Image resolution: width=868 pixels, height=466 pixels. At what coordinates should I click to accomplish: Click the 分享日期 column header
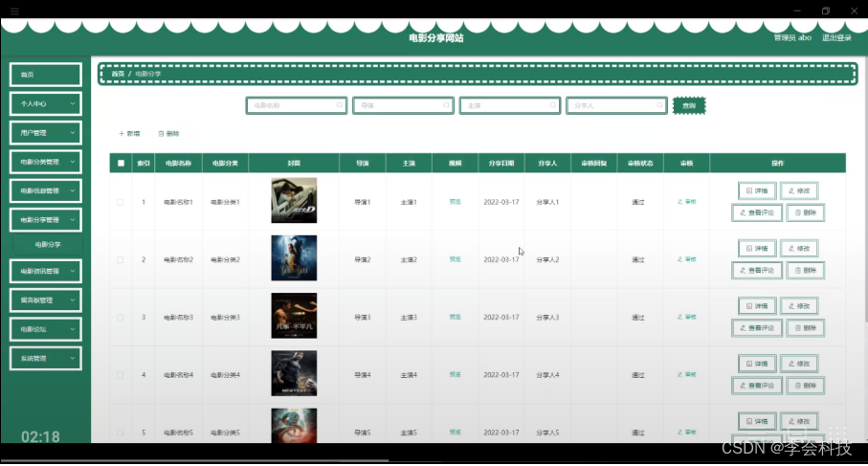pos(501,164)
